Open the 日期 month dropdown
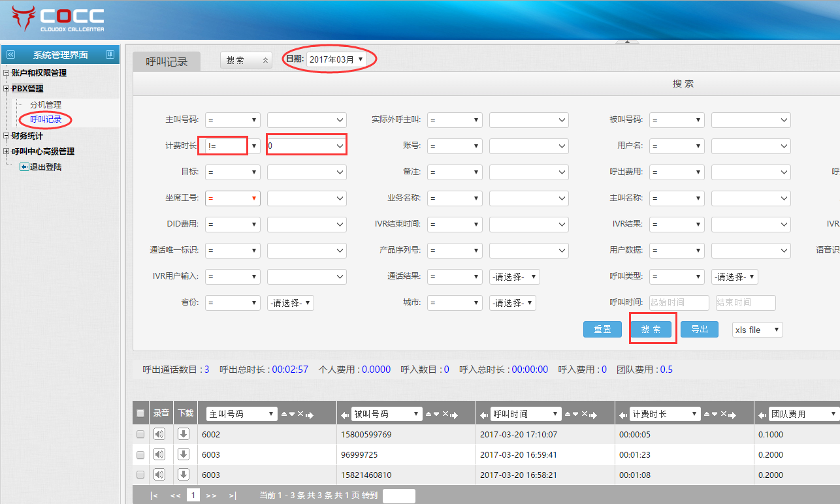Viewport: 840px width, 504px height. [336, 59]
